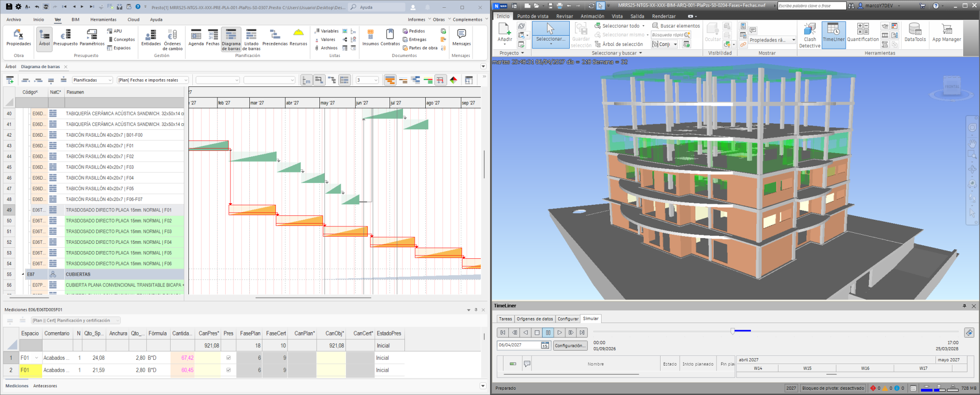Toggle the Seleccionar tool in Navisworks
The image size is (980, 395).
tap(550, 35)
